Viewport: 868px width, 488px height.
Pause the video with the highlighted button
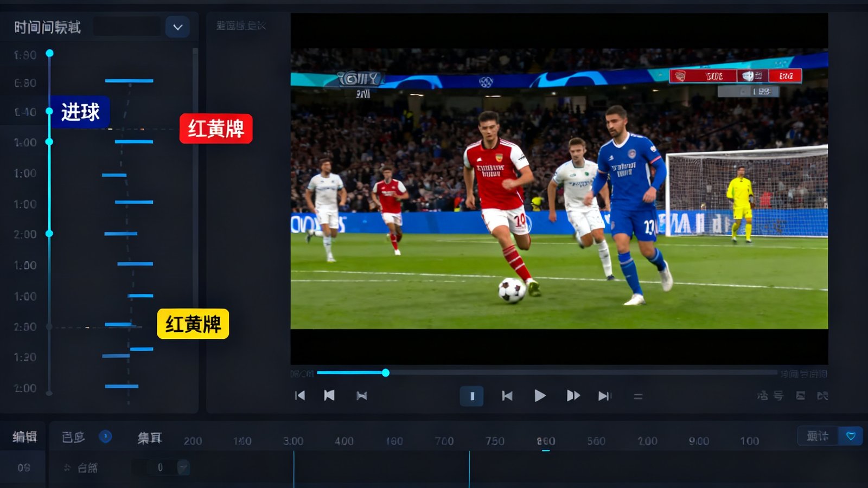(472, 396)
